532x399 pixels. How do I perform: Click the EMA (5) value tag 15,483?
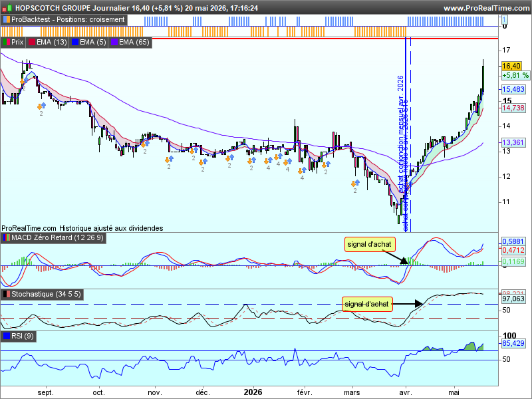pos(513,89)
